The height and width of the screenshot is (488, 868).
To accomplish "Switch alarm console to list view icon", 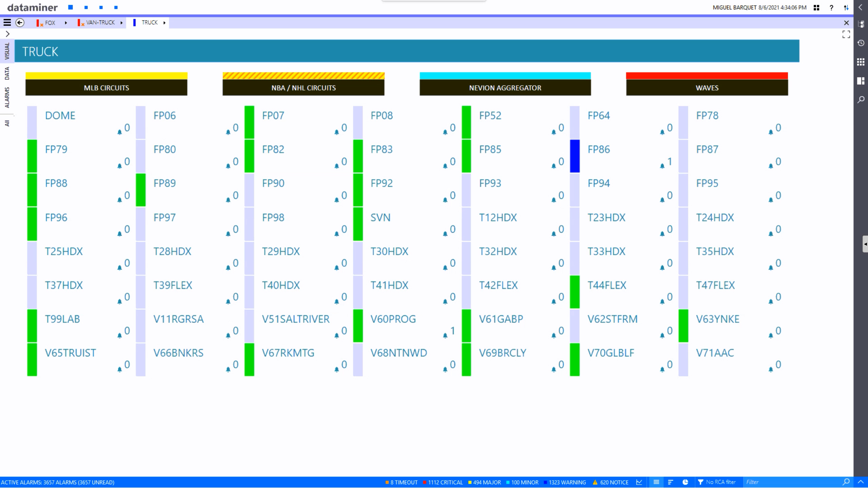I will 656,482.
